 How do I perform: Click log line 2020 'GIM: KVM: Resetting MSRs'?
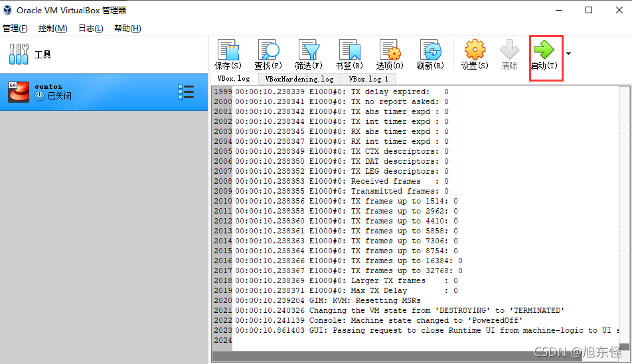(364, 300)
